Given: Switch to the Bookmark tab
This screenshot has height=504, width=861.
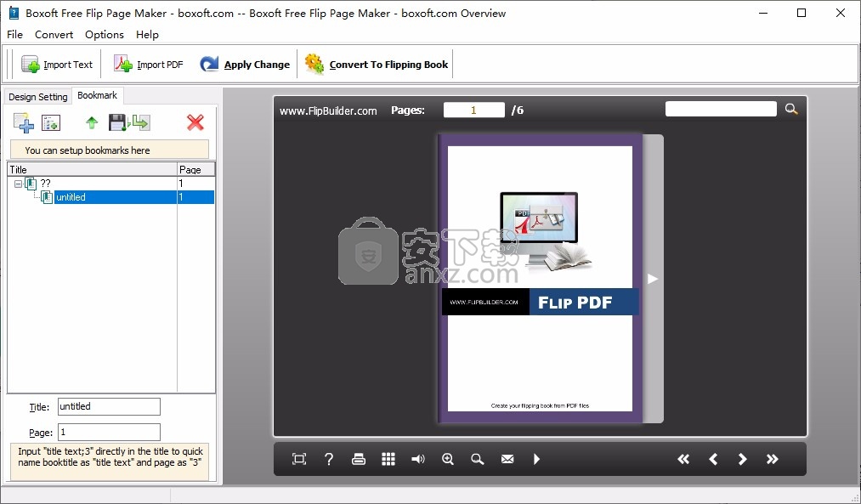Looking at the screenshot, I should [x=97, y=95].
